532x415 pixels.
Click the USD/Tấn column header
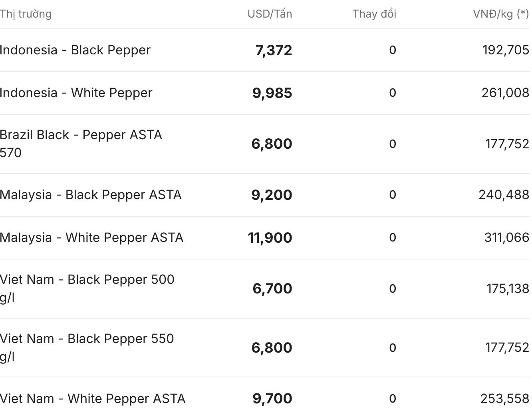click(270, 14)
